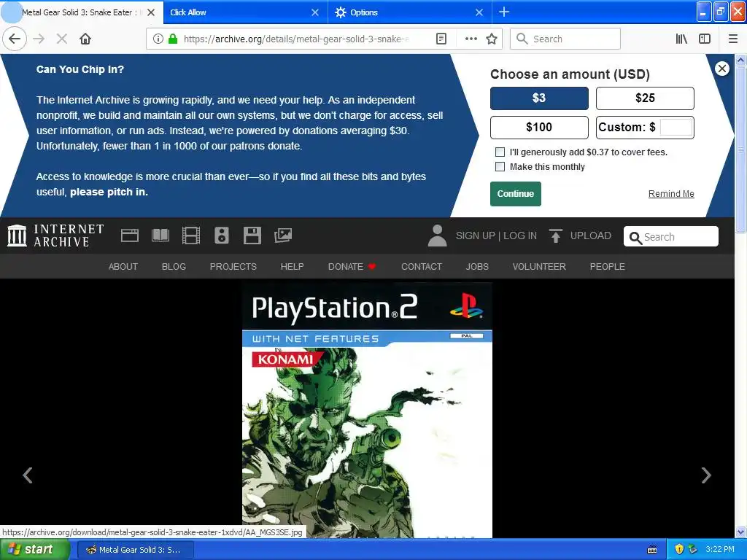This screenshot has height=560, width=747.
Task: Open the PEOPLE menu item
Action: pyautogui.click(x=608, y=267)
